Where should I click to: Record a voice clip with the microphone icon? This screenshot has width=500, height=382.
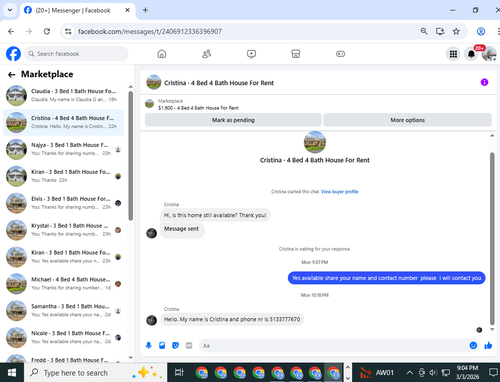point(149,345)
